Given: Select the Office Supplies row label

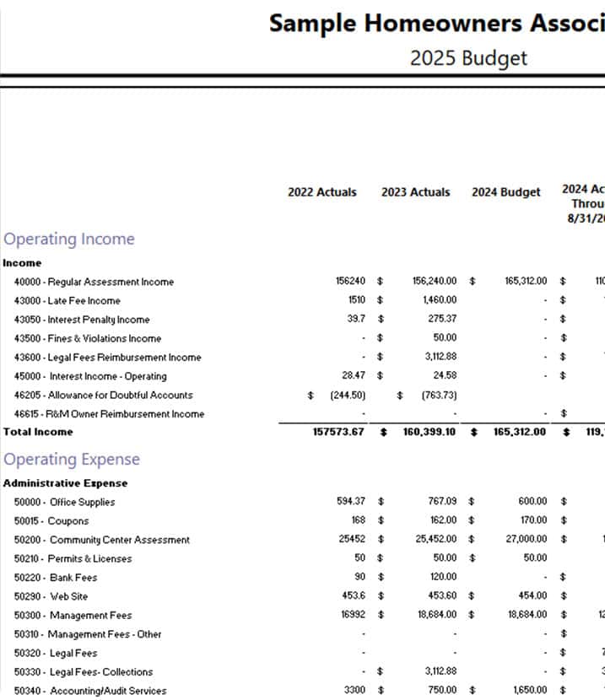Looking at the screenshot, I should 64,502.
